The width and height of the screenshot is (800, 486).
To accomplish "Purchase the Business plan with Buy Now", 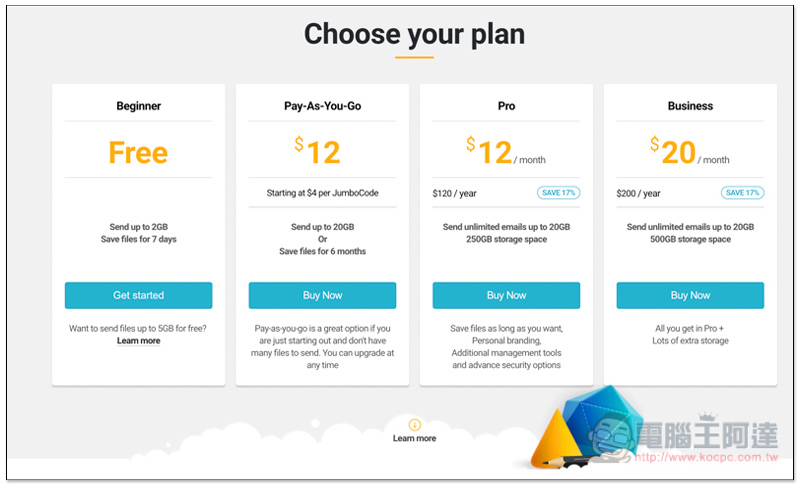I will coord(690,295).
